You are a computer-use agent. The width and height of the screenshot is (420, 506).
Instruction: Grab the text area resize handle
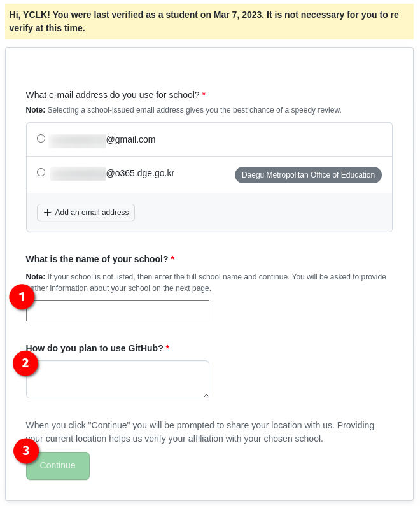[206, 395]
